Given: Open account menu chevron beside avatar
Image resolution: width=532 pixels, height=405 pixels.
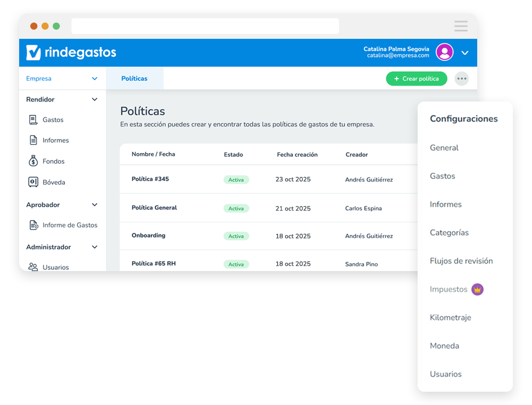Looking at the screenshot, I should click(464, 53).
